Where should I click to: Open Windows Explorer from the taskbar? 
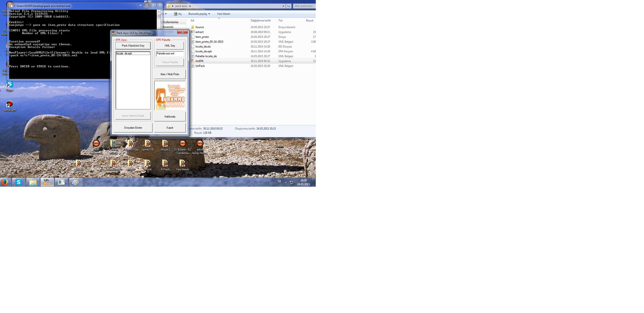click(33, 182)
